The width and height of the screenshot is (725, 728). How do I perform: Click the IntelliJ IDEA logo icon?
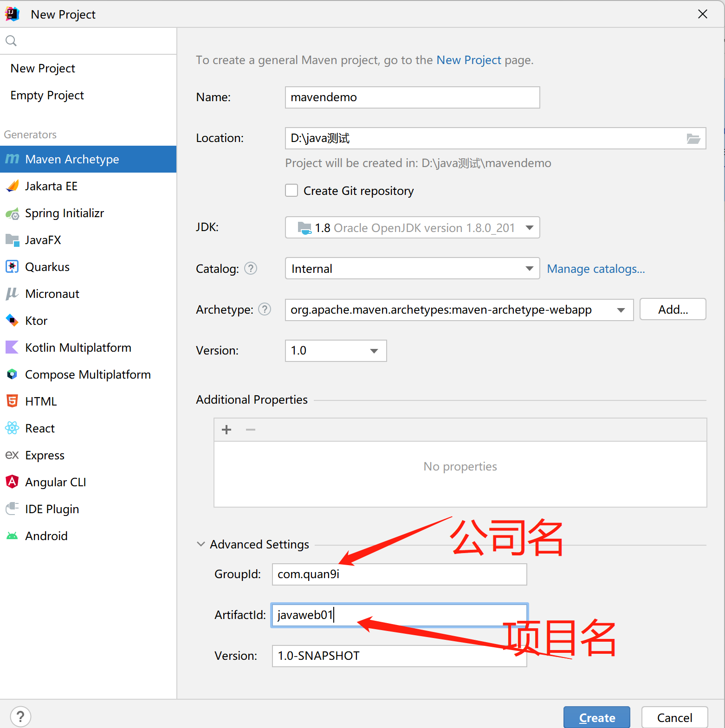click(12, 14)
